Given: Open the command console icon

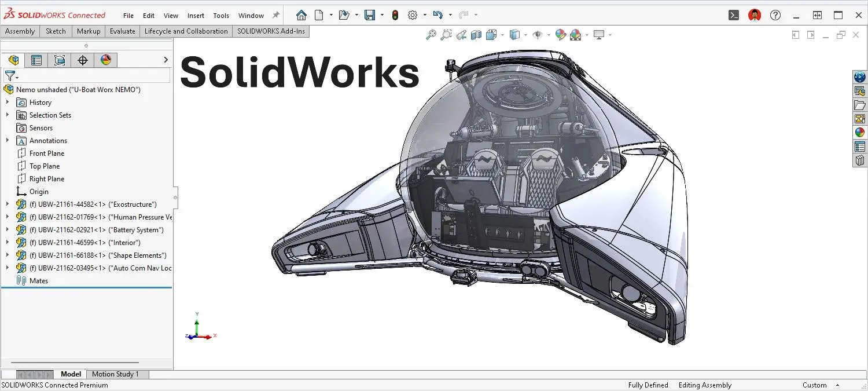Looking at the screenshot, I should [x=734, y=15].
